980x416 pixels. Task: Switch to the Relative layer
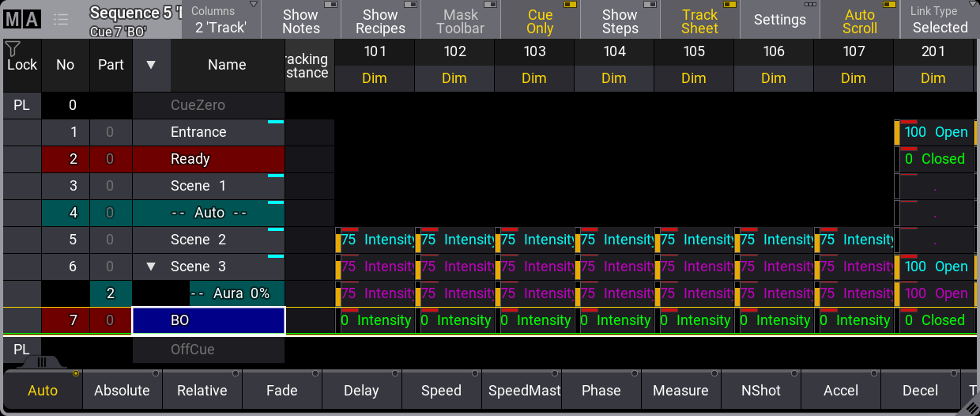(202, 390)
